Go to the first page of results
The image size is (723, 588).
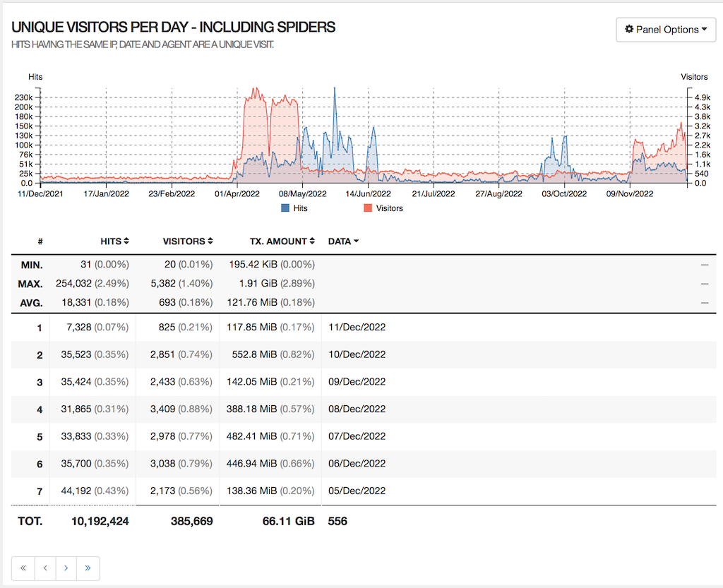point(23,568)
